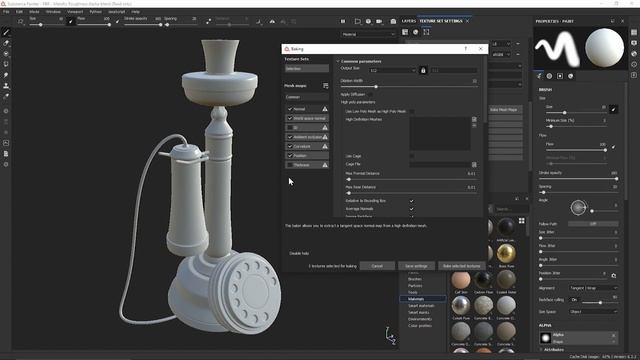Image resolution: width=640 pixels, height=360 pixels.
Task: Uncheck World space normal checkbox
Action: point(290,118)
